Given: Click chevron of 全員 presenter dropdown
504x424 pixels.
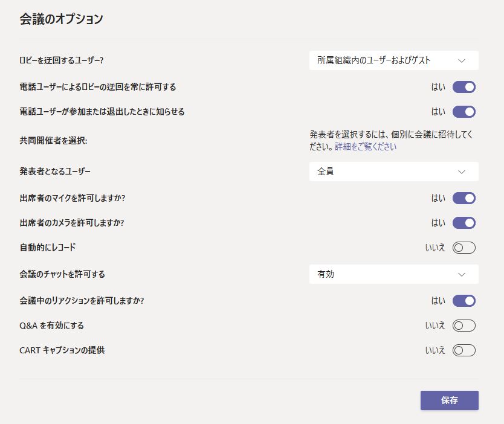Looking at the screenshot, I should [462, 172].
